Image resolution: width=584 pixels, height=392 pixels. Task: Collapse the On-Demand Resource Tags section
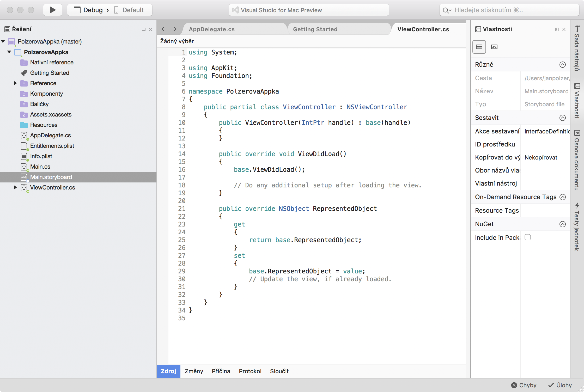click(x=563, y=197)
